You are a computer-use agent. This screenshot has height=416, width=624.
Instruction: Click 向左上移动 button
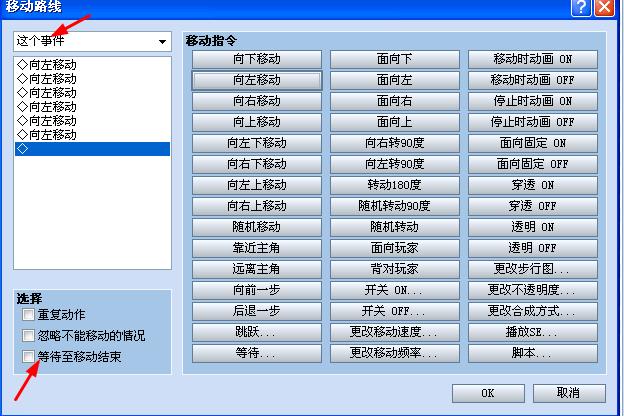pos(257,185)
